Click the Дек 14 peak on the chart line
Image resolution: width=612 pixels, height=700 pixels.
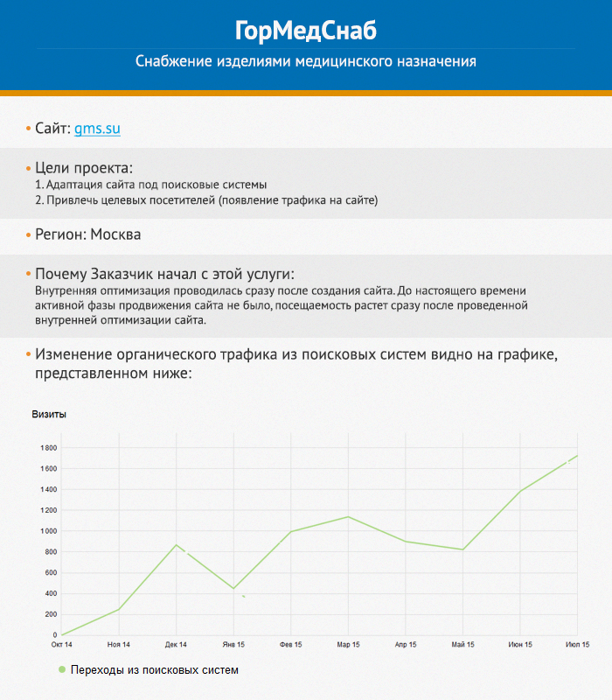[x=176, y=545]
